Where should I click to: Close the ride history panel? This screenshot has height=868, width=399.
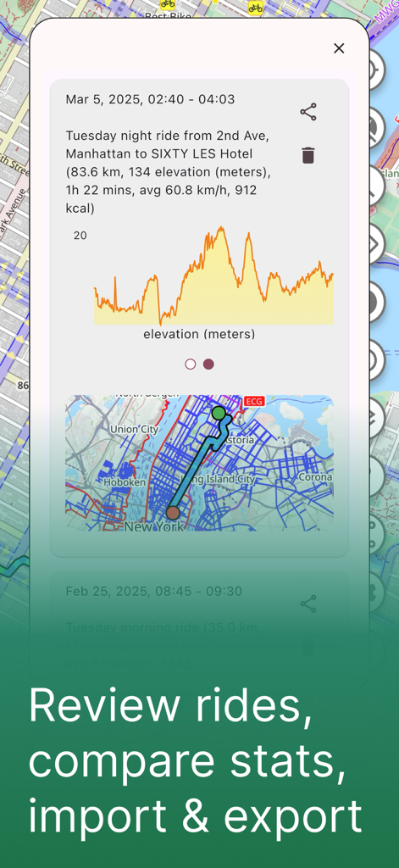pos(339,48)
